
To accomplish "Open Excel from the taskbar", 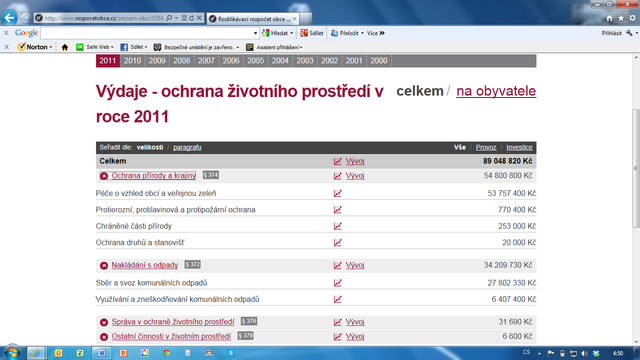I will [80, 353].
